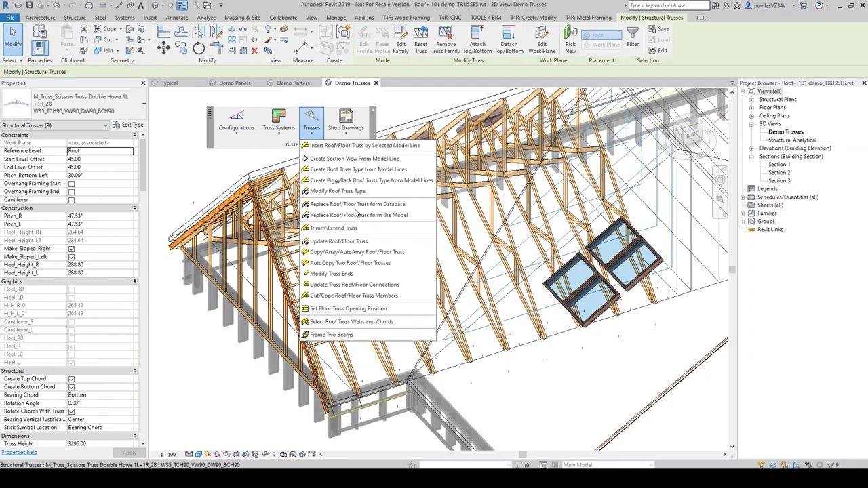868x488 pixels.
Task: Collapse 3D Views in Project Browser
Action: coord(751,124)
